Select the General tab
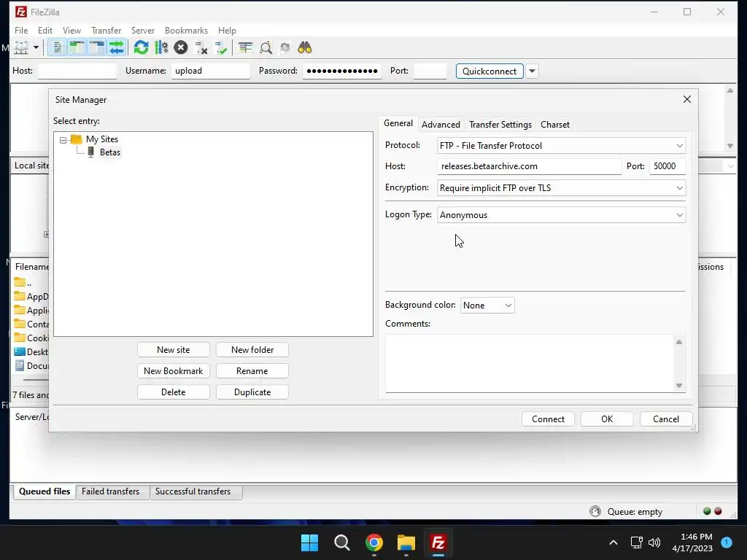This screenshot has height=560, width=747. coord(398,123)
